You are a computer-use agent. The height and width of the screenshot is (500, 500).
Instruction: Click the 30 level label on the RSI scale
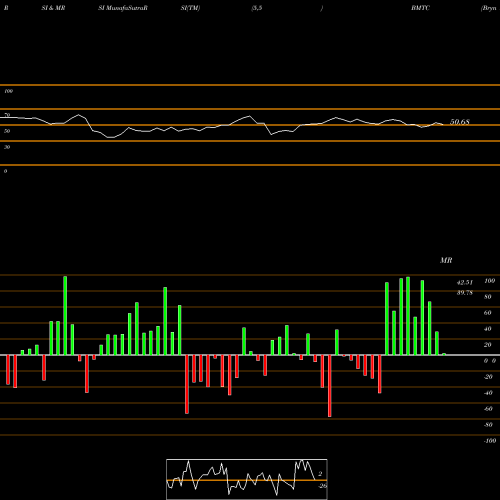(7, 147)
